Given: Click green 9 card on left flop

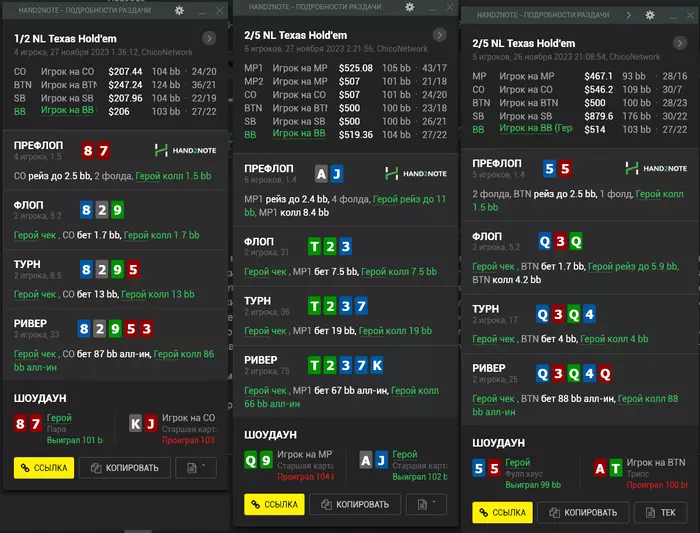Looking at the screenshot, I should (117, 210).
